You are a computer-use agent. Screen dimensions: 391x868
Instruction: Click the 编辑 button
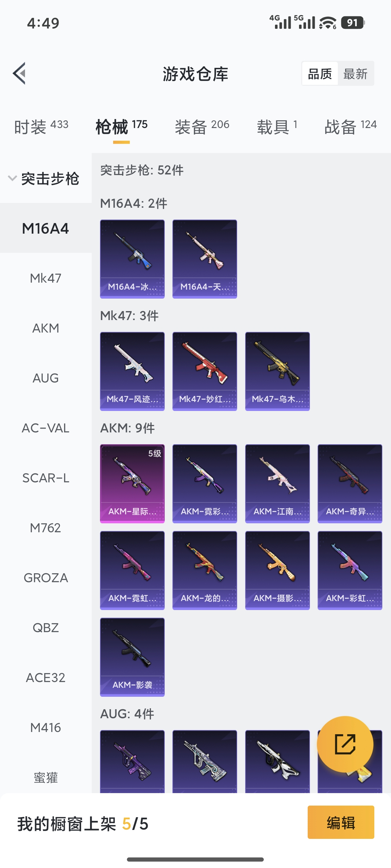[x=341, y=822]
